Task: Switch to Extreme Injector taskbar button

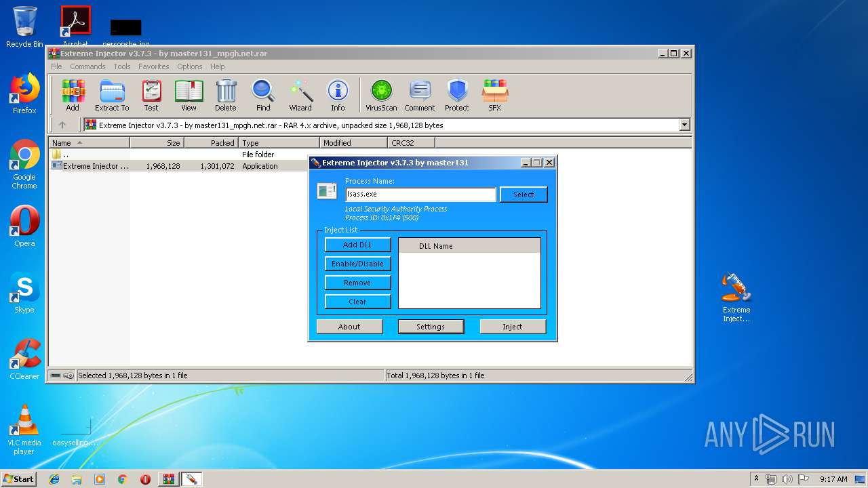Action: tap(191, 479)
